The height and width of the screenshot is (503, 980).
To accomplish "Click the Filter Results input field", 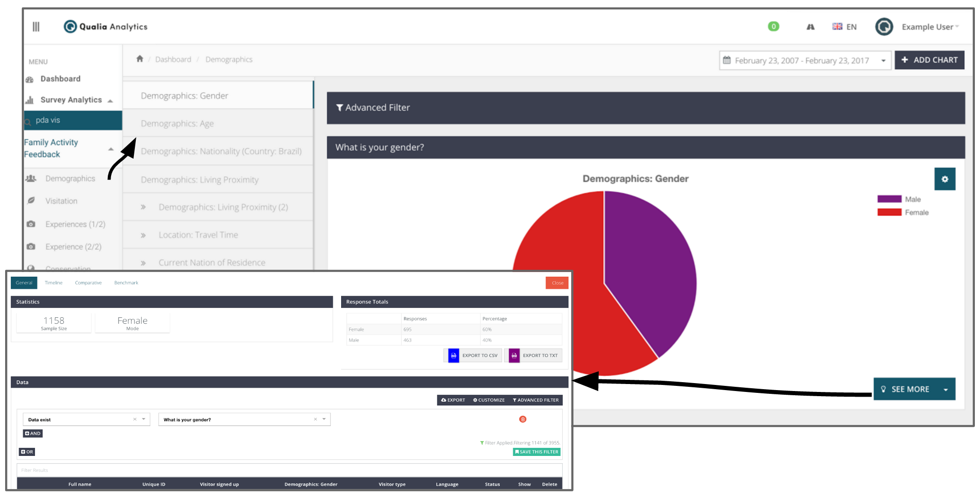I will [289, 470].
